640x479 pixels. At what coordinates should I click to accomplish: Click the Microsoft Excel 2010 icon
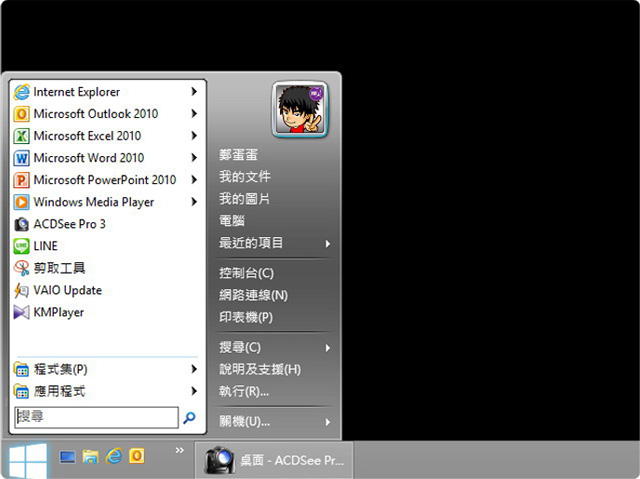21,136
